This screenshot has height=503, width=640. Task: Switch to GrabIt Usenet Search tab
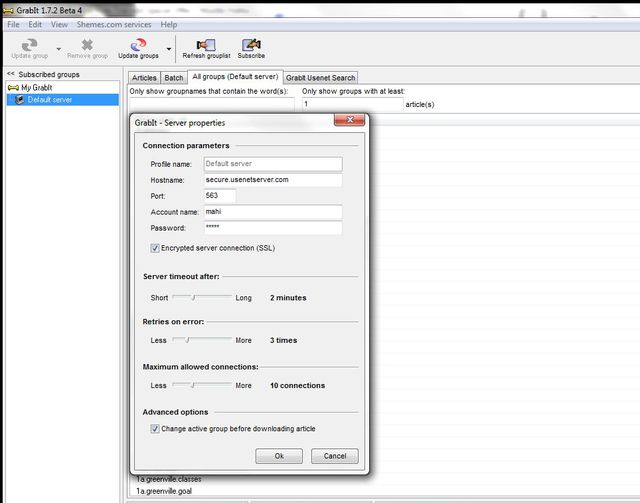click(x=320, y=78)
